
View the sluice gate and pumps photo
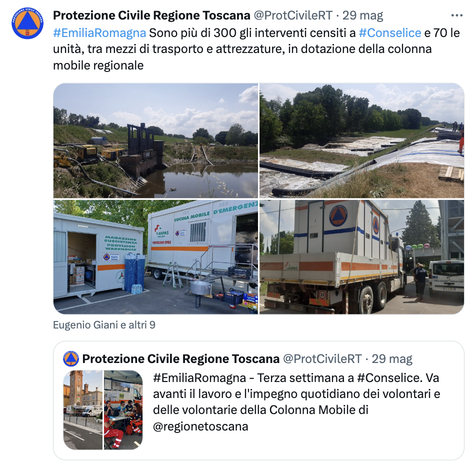(x=155, y=141)
